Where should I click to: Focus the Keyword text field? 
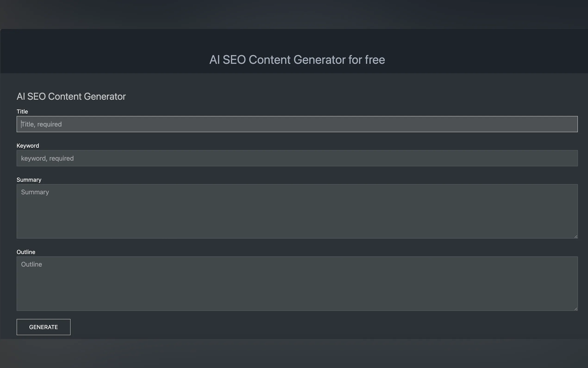[x=297, y=158]
